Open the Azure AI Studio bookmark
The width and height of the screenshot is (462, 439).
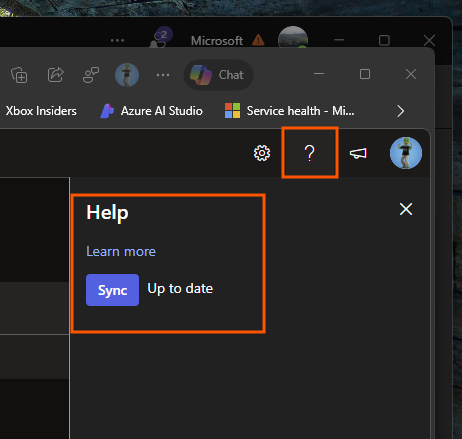(152, 111)
